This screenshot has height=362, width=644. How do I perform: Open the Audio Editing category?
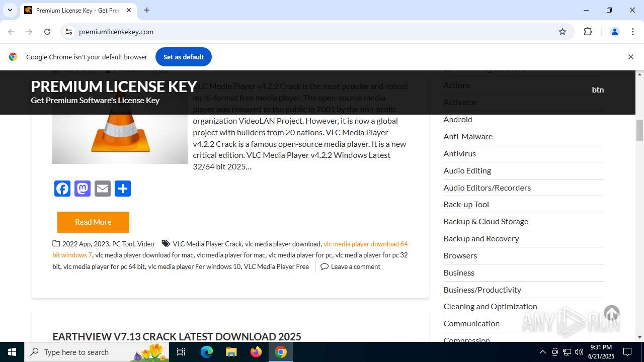467,170
